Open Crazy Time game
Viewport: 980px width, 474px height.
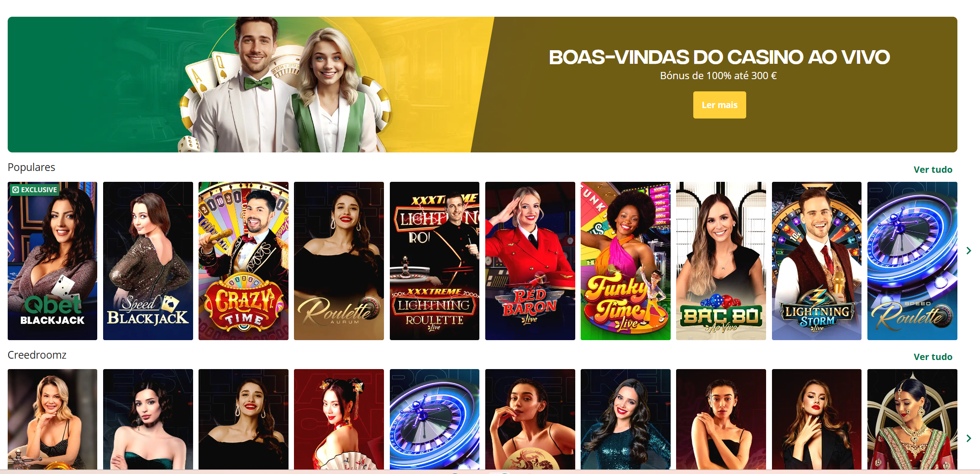coord(243,261)
